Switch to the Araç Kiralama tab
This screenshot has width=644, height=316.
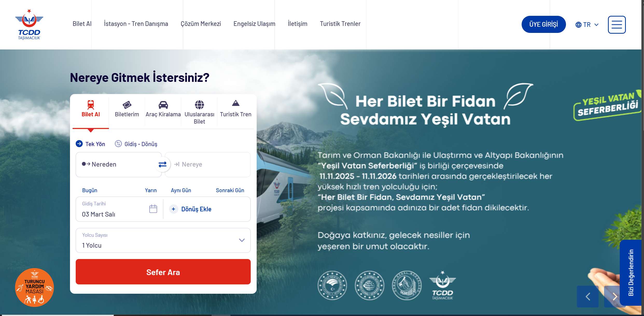tap(163, 109)
